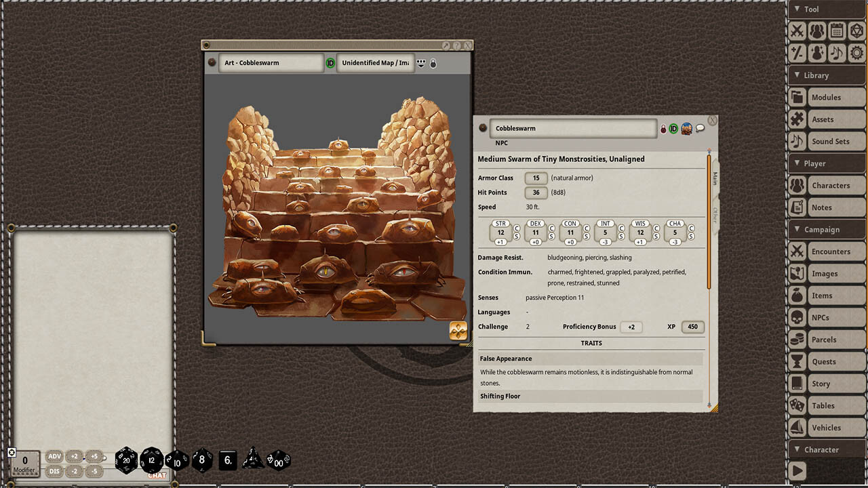This screenshot has height=488, width=868.
Task: Collapse the Tool section header
Action: click(x=825, y=9)
